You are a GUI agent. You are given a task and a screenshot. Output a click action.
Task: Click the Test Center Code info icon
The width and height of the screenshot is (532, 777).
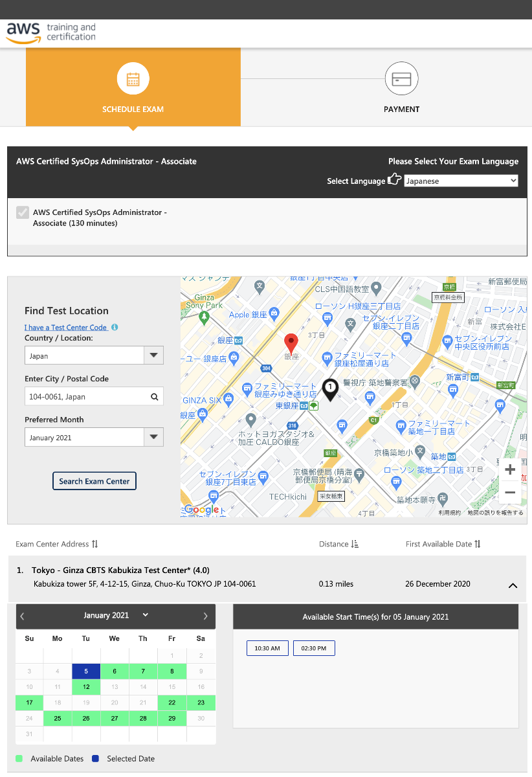pos(115,328)
